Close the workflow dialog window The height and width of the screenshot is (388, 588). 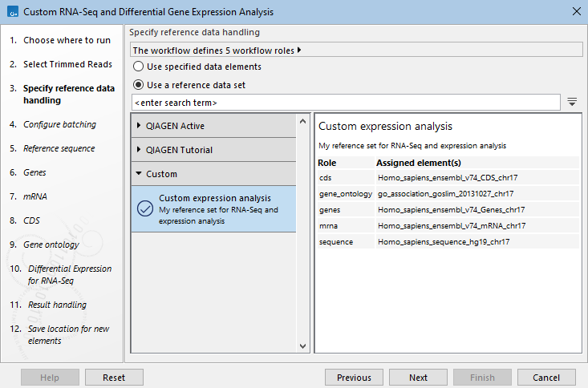(575, 12)
